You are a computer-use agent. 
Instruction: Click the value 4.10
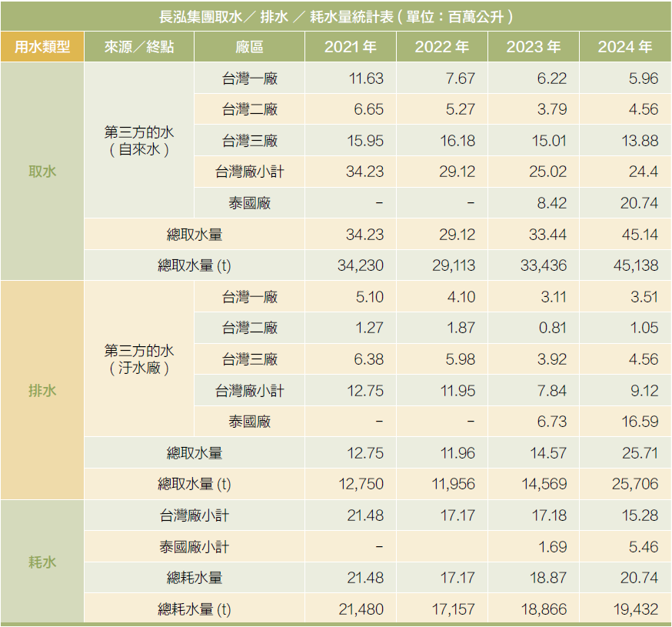(x=461, y=297)
